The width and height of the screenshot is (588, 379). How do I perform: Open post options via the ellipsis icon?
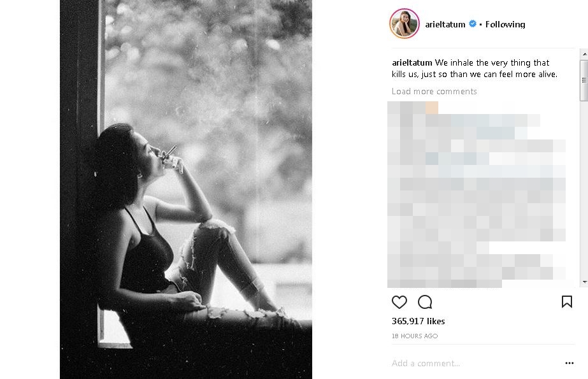point(570,363)
